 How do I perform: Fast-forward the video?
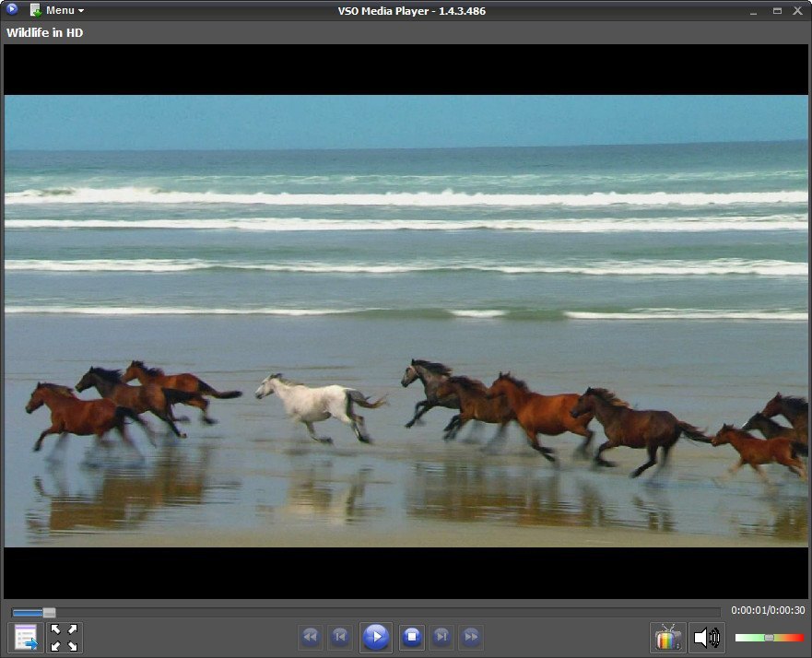point(471,637)
